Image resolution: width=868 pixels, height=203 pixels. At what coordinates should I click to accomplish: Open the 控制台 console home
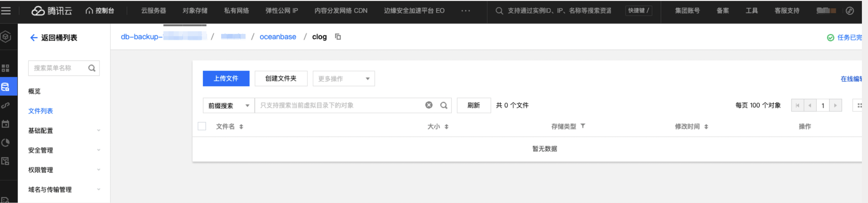coord(100,11)
